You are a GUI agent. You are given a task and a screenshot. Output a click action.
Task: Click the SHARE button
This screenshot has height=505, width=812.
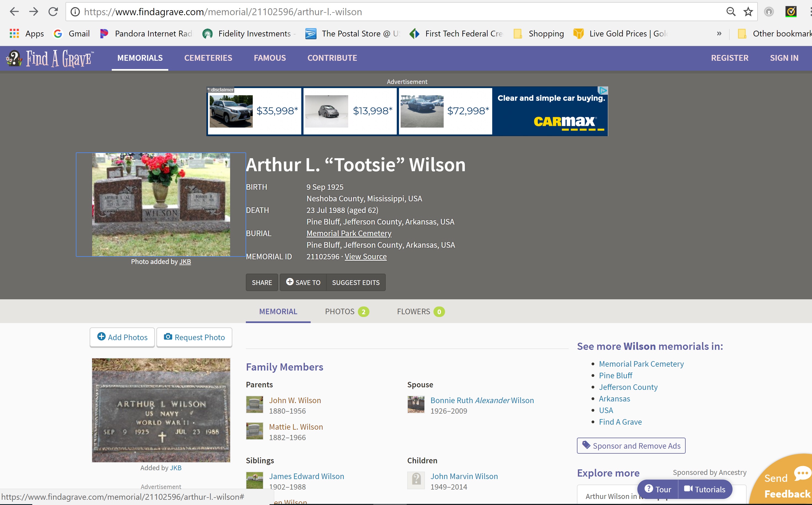pyautogui.click(x=262, y=282)
